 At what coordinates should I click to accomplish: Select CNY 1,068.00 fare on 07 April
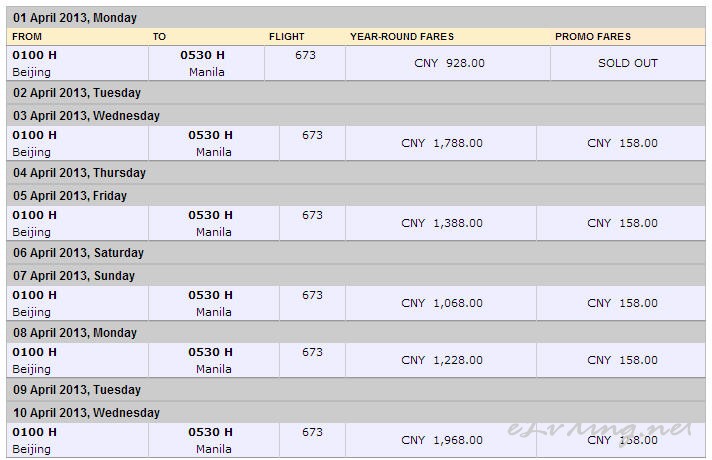pyautogui.click(x=441, y=303)
